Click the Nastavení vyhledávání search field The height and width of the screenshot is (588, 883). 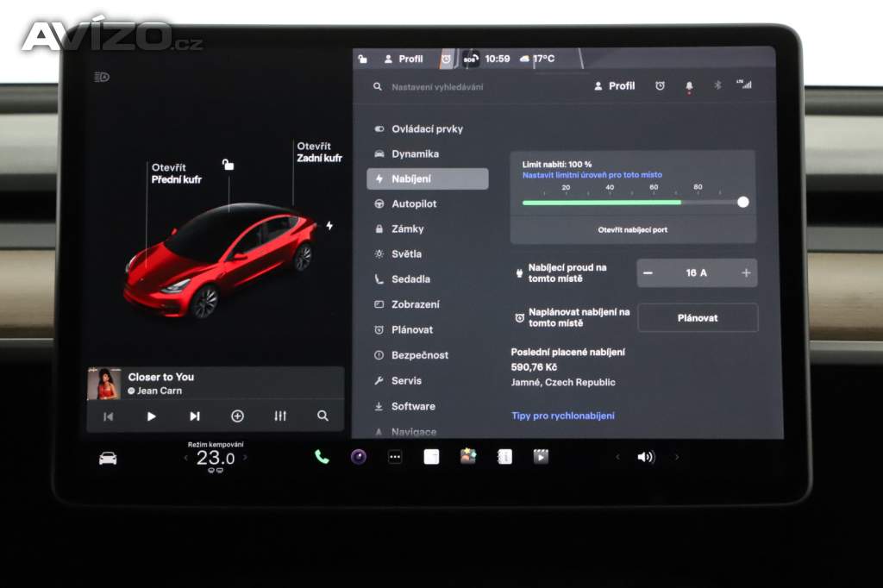[x=437, y=87]
